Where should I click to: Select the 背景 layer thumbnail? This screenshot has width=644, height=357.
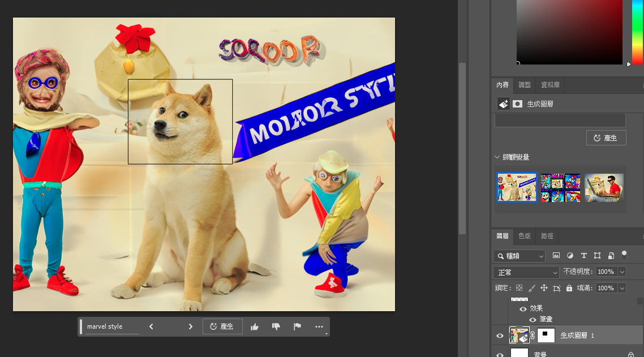pos(519,353)
